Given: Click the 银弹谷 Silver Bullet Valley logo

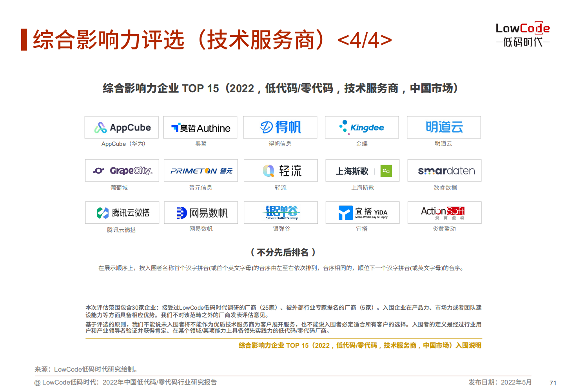Looking at the screenshot, I should pyautogui.click(x=281, y=212).
